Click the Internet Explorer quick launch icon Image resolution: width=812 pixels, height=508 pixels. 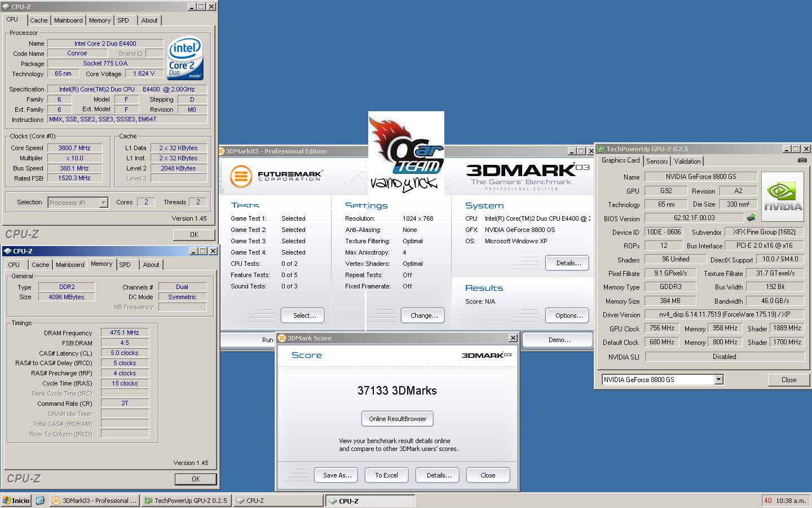(40, 500)
